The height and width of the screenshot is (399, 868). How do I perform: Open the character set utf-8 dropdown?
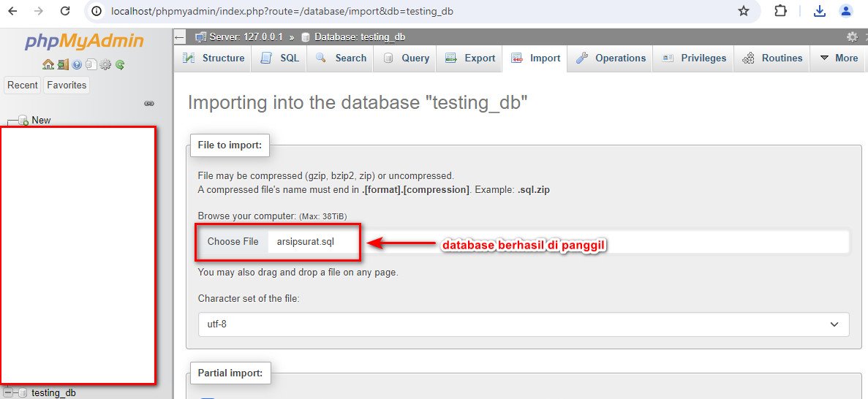(x=523, y=324)
